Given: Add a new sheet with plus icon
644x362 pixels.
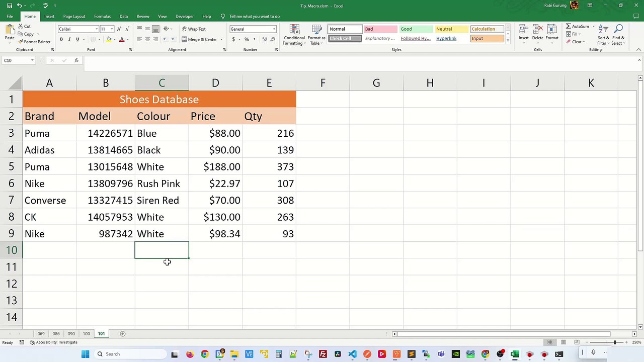Looking at the screenshot, I should point(122,334).
